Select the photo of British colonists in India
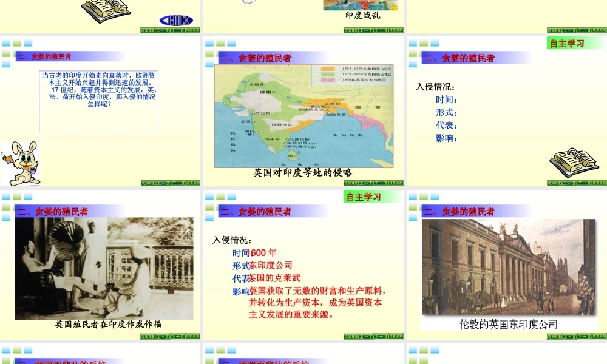Screen dimensions: 607x364 click(104, 269)
